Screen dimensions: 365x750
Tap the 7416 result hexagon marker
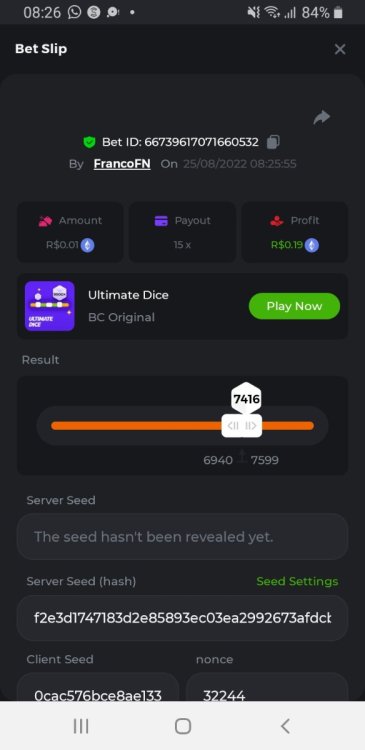pos(246,398)
